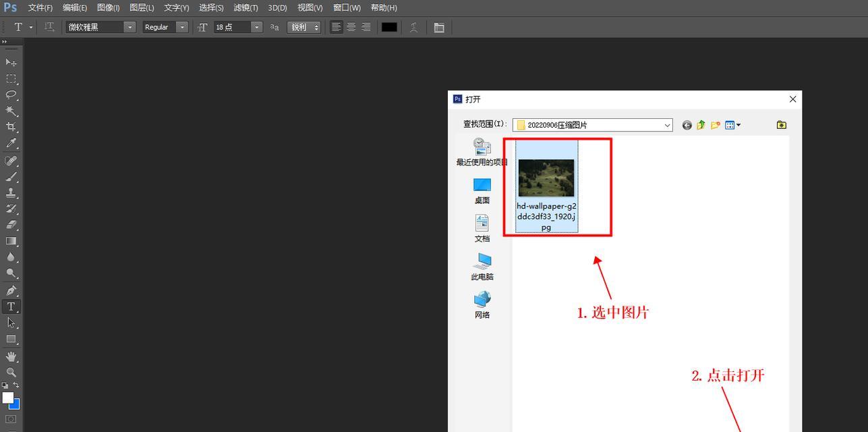Open Type tool preset picker arrow
868x432 pixels.
click(31, 27)
